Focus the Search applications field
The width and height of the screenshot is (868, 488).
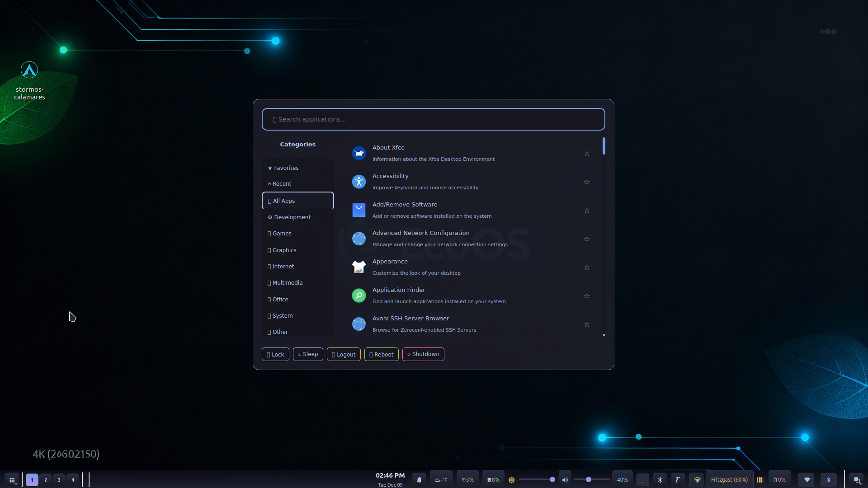pyautogui.click(x=433, y=119)
